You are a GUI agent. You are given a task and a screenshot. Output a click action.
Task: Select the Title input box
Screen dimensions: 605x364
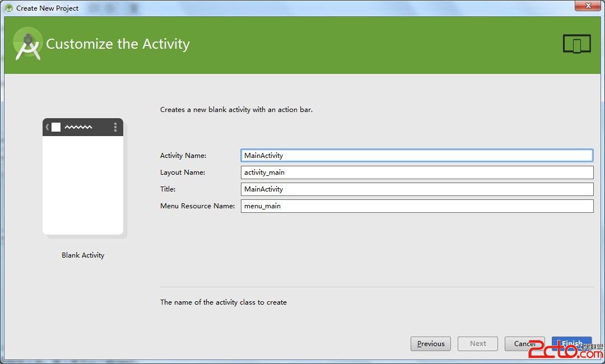coord(416,189)
